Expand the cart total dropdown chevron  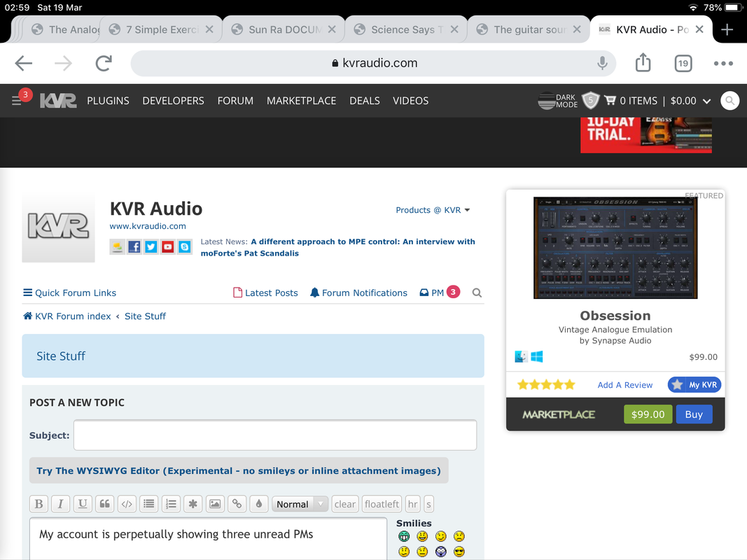pos(707,101)
